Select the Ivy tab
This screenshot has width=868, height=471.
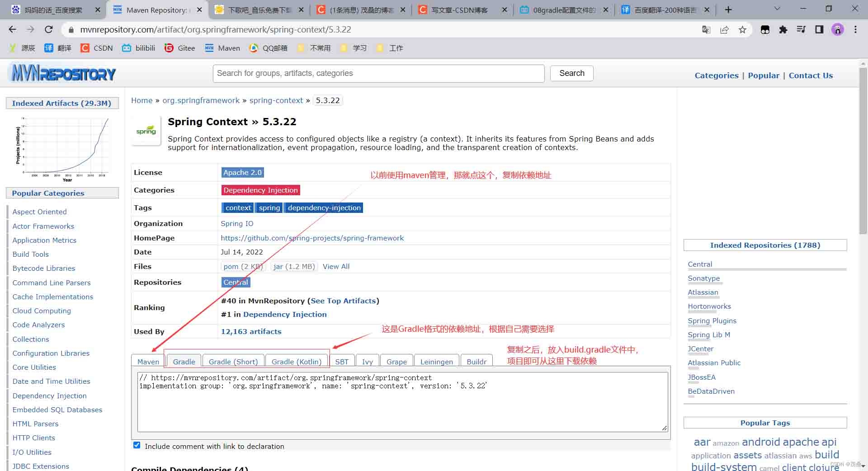368,361
